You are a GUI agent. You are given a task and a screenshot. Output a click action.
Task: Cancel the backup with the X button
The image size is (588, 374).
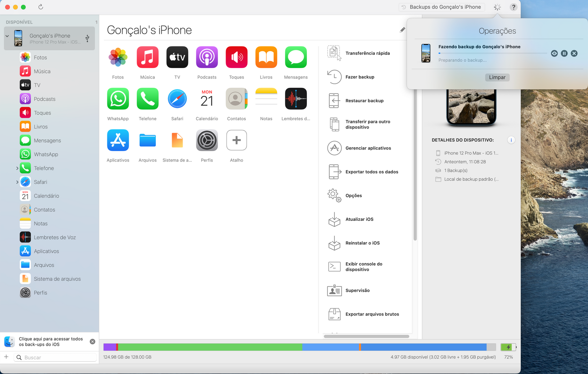pyautogui.click(x=574, y=53)
